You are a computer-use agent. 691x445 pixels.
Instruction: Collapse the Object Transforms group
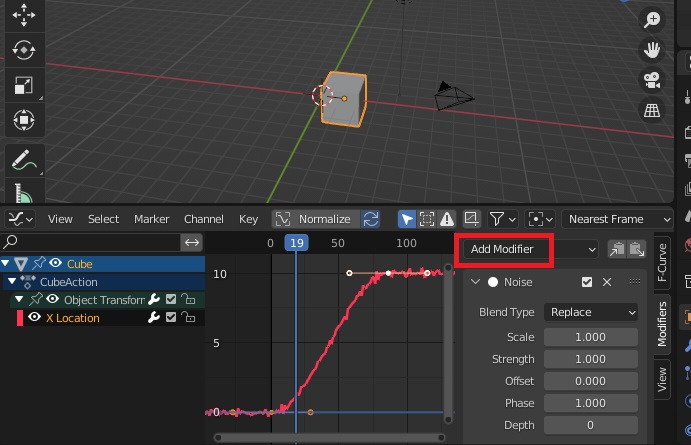click(19, 299)
